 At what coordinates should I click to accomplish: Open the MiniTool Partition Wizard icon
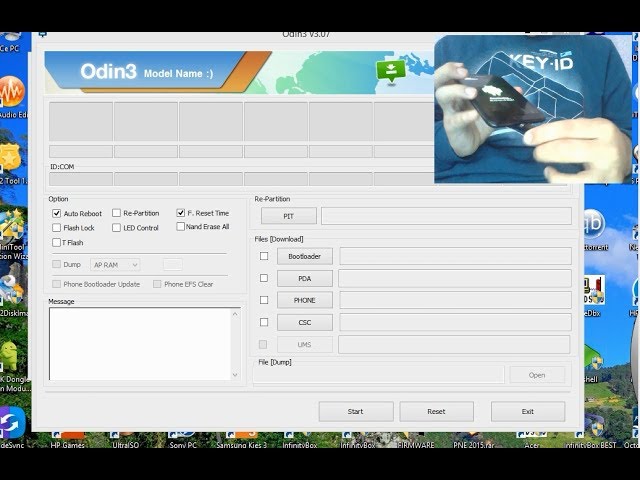[11, 225]
